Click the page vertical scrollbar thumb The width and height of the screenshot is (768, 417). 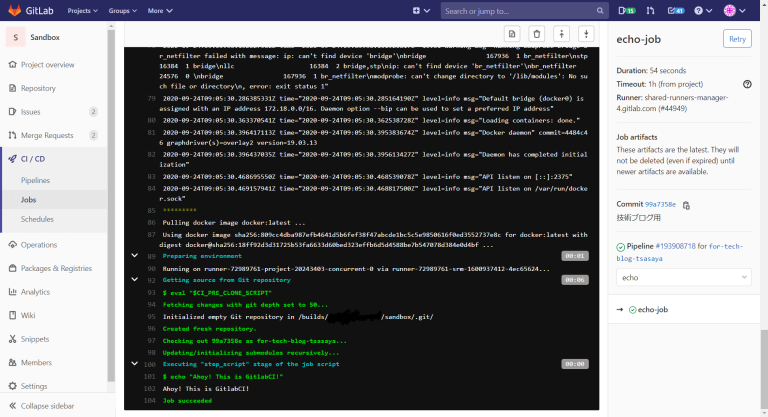[x=764, y=367]
